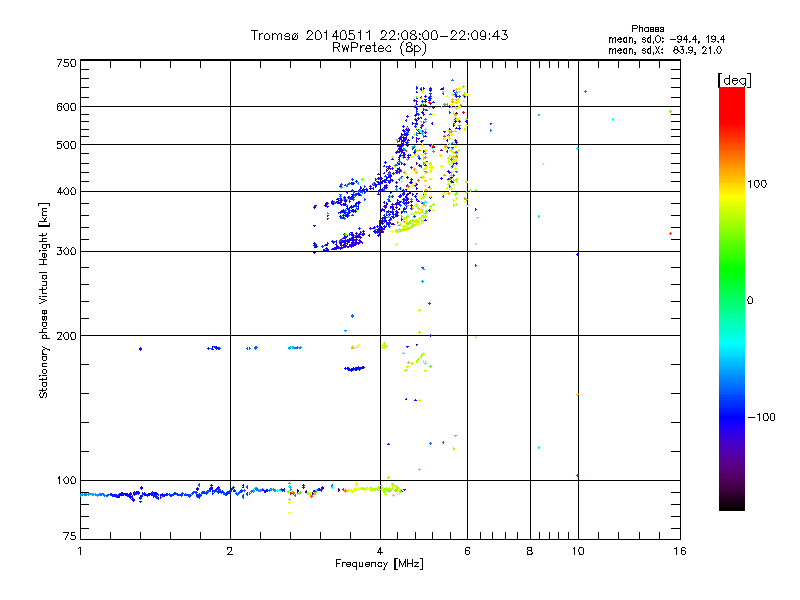Click the y-axis label '500'

coord(66,145)
